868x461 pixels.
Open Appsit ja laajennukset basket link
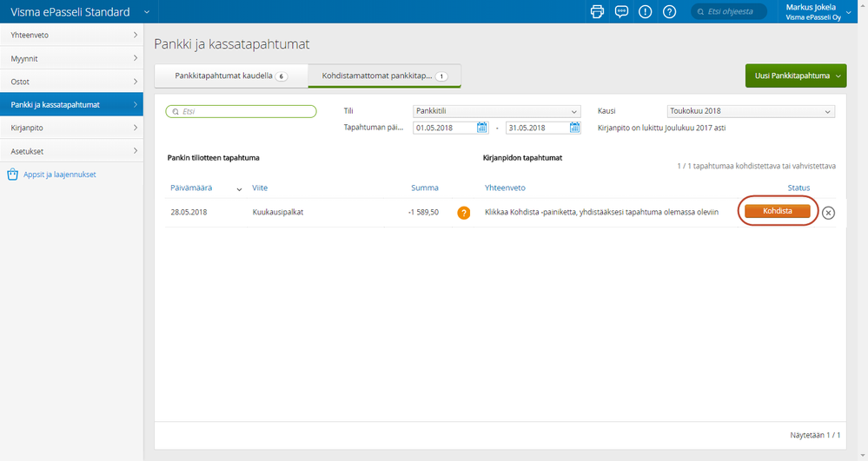point(59,175)
